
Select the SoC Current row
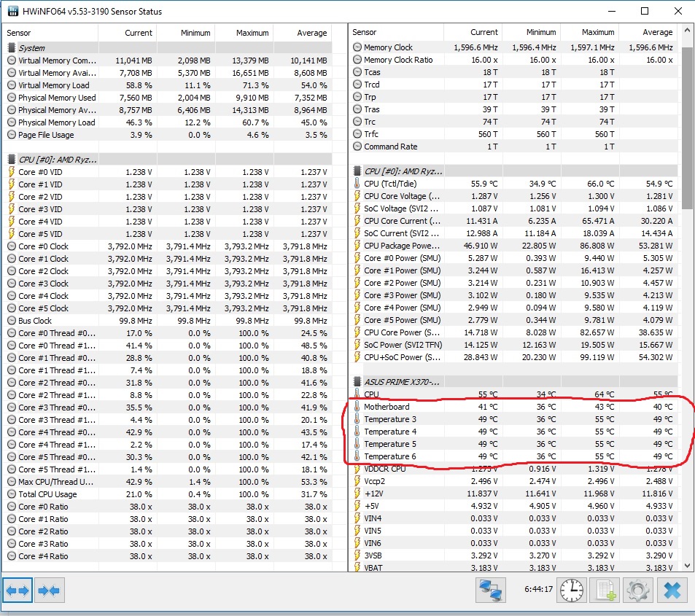point(513,233)
